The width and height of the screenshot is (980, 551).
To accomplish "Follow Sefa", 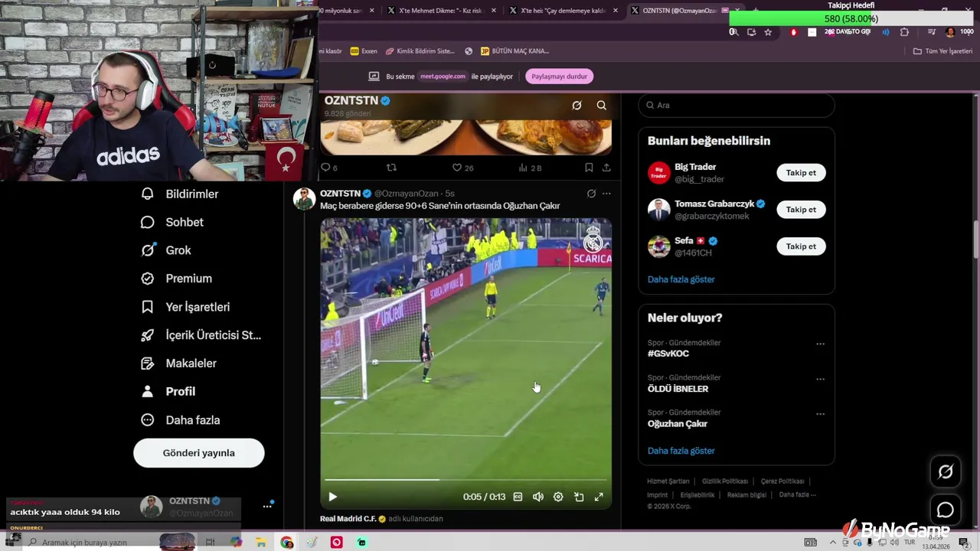I will [x=801, y=246].
